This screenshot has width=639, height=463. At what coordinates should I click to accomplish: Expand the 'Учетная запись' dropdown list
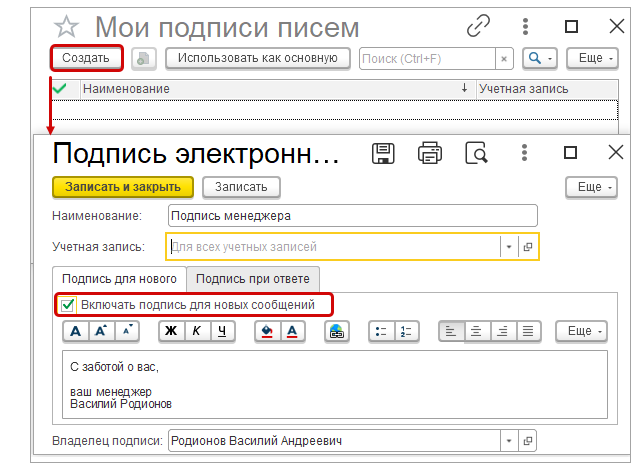(x=508, y=246)
